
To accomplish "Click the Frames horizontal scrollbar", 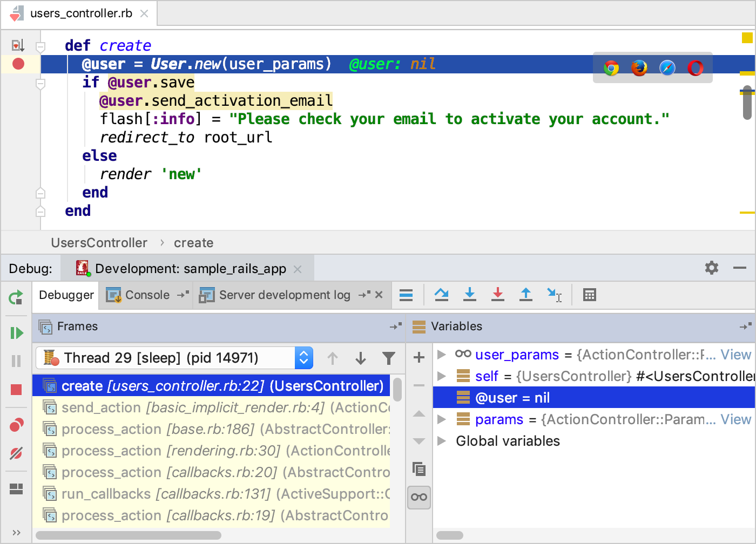I will click(129, 535).
